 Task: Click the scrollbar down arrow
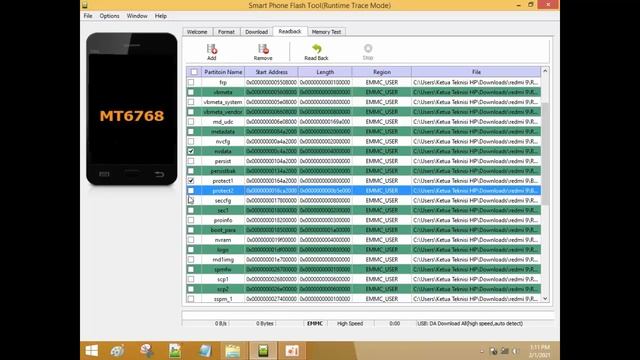click(x=545, y=298)
